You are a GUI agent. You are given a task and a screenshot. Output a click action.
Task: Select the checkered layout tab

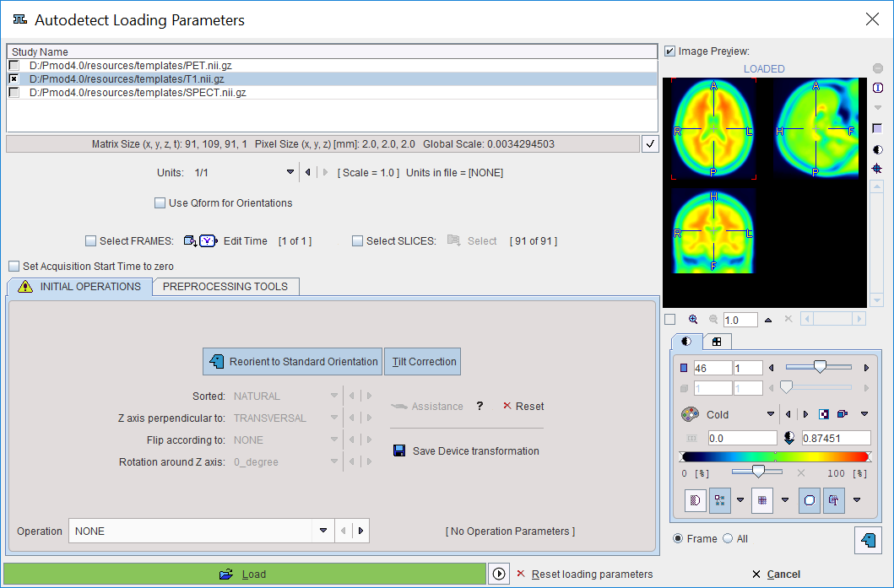(717, 342)
